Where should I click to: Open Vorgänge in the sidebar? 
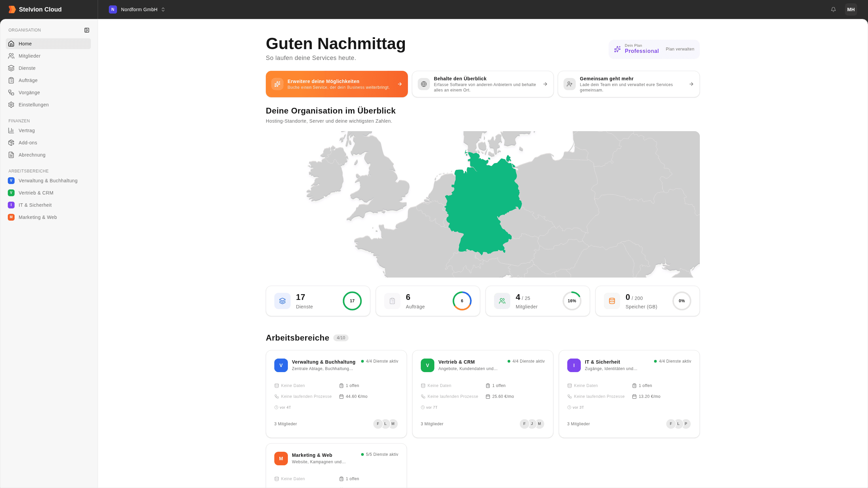tap(48, 93)
